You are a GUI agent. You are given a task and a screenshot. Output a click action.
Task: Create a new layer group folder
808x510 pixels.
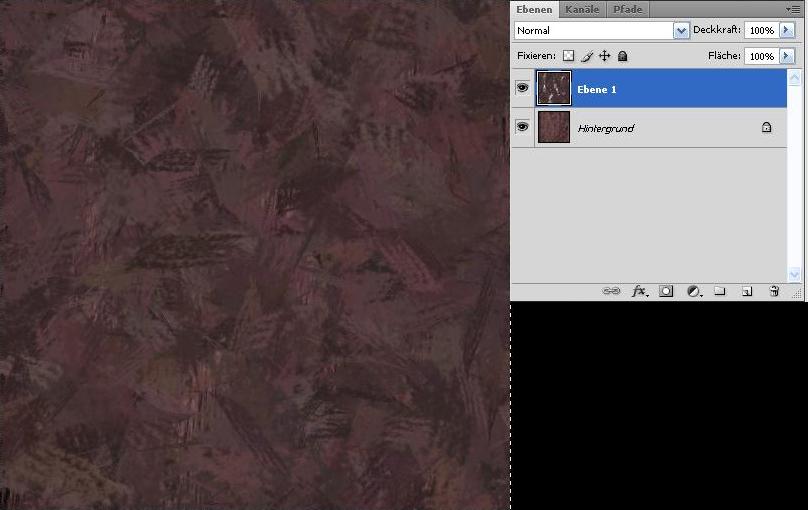tap(719, 291)
